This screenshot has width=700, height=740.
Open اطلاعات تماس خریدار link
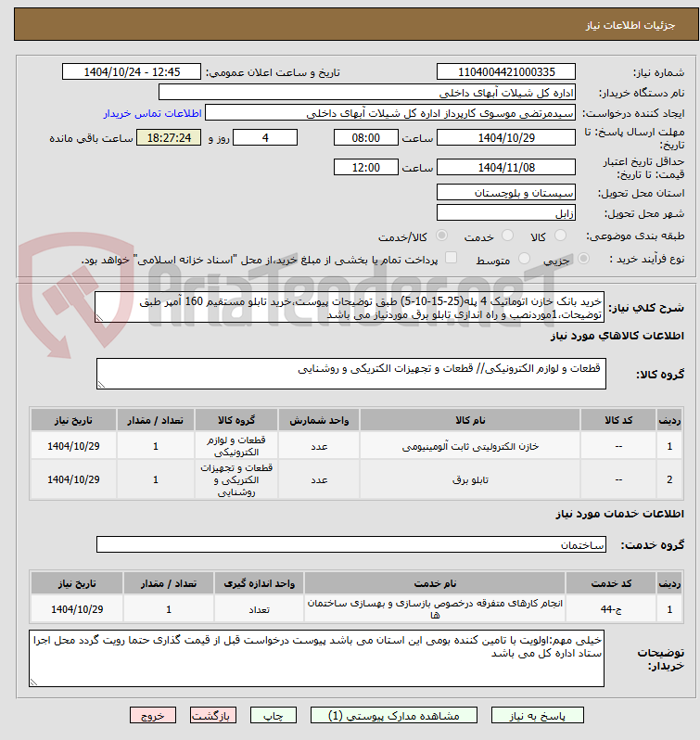click(152, 113)
